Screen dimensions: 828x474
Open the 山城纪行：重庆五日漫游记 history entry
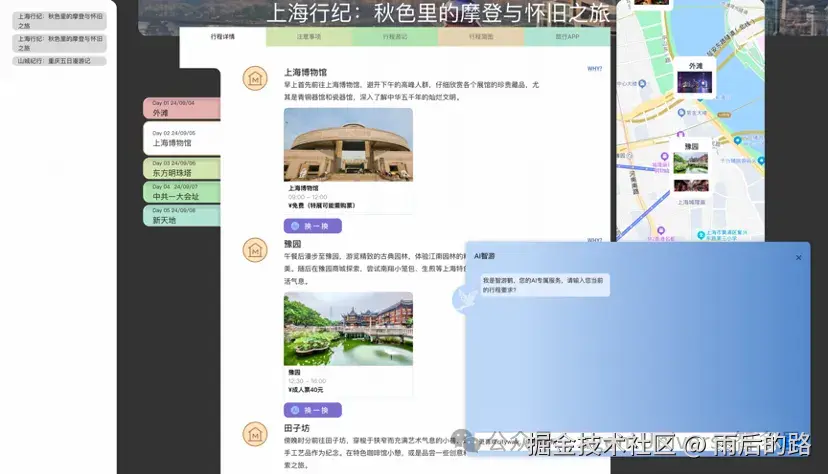pyautogui.click(x=59, y=61)
